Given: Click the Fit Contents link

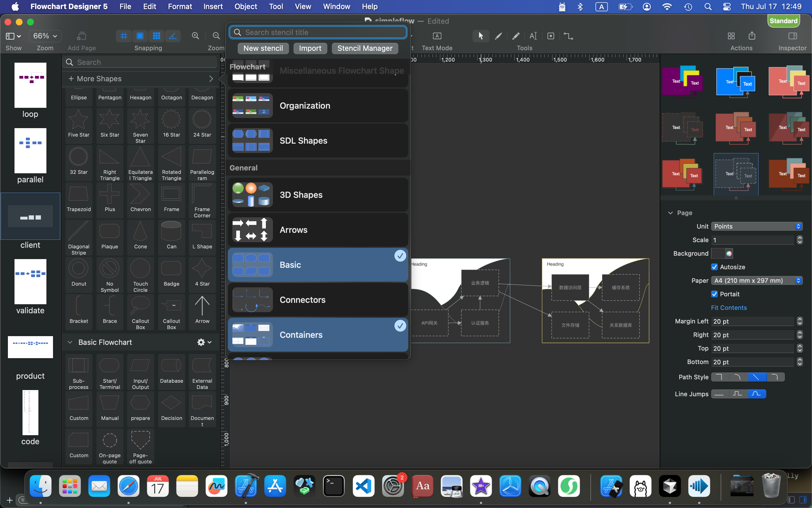Looking at the screenshot, I should (729, 307).
